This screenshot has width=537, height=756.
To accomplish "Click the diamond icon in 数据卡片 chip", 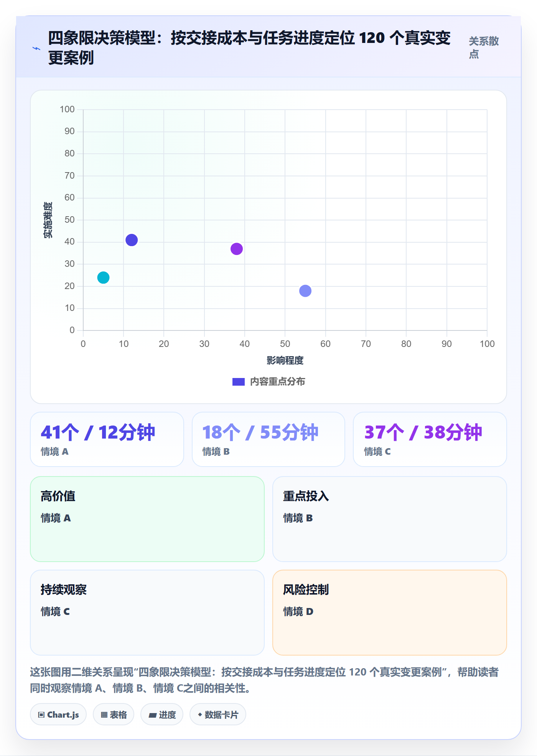I will (x=200, y=715).
